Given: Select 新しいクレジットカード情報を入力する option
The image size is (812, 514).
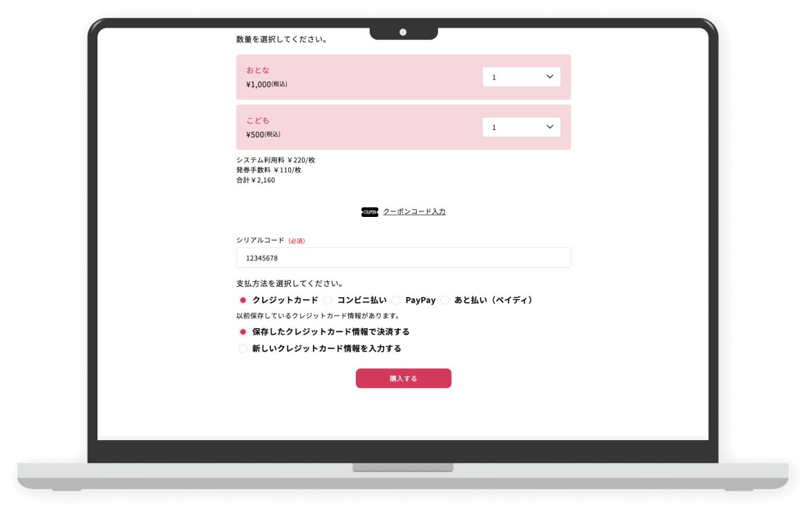Looking at the screenshot, I should pos(243,349).
